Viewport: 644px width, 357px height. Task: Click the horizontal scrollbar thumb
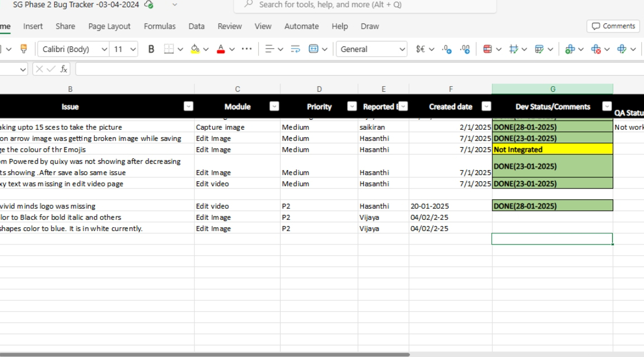204,354
